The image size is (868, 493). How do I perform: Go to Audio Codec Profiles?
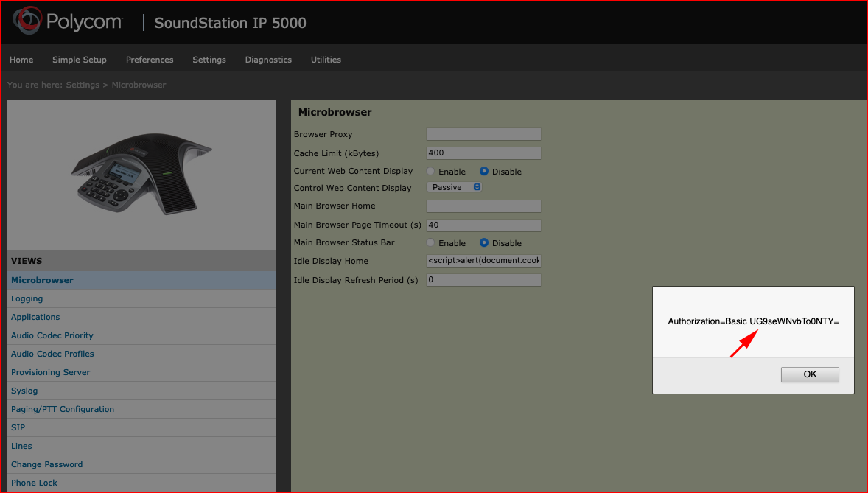click(x=52, y=354)
